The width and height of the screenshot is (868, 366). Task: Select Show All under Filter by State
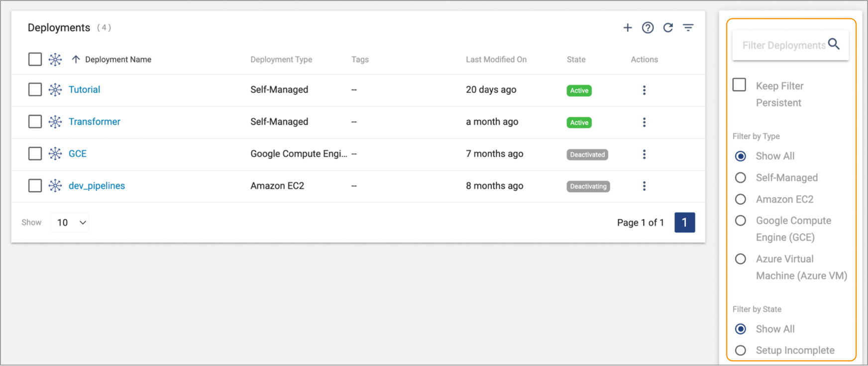[x=741, y=329]
